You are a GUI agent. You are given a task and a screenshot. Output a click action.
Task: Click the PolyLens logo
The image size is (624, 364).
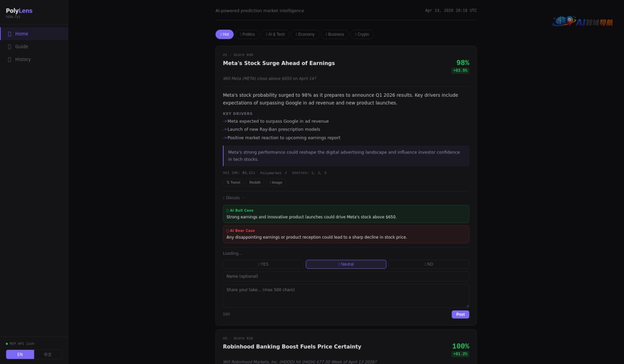pos(19,11)
